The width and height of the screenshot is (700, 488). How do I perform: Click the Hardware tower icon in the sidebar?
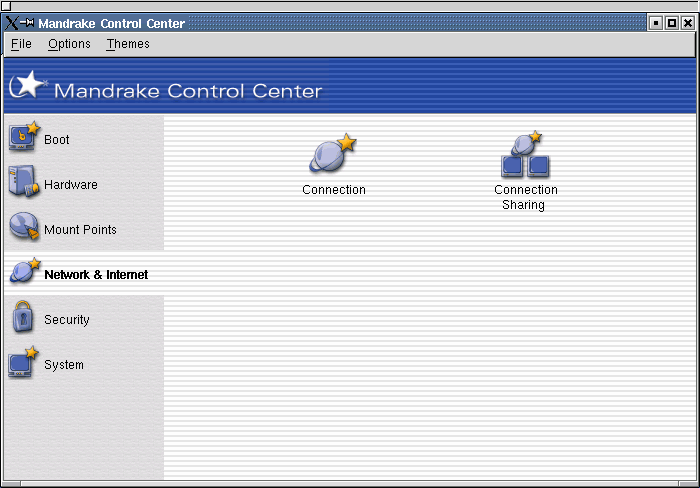[x=23, y=181]
